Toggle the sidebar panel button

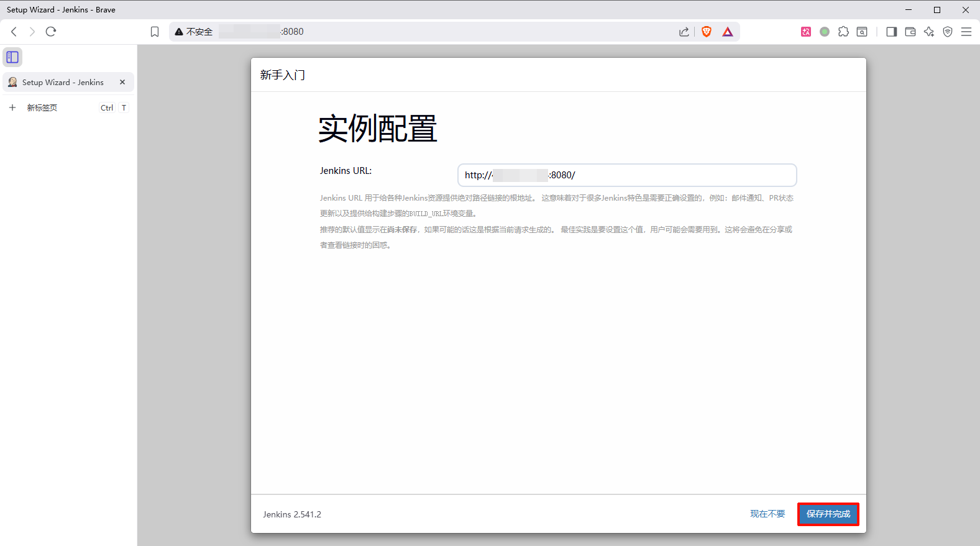click(x=891, y=32)
